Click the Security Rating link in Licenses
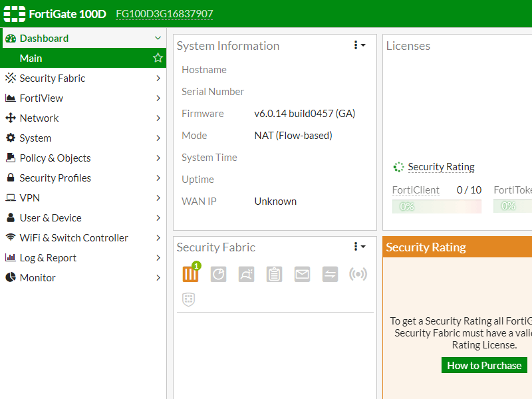 coord(441,167)
